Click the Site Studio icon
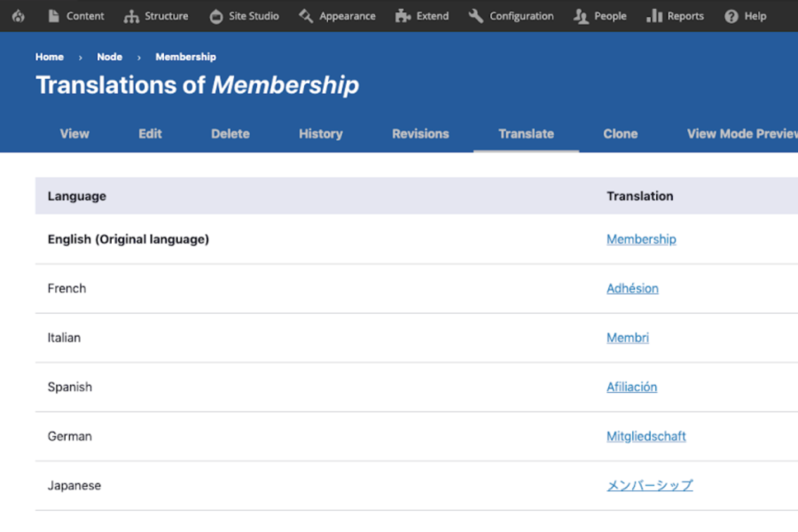This screenshot has height=532, width=798. [215, 16]
